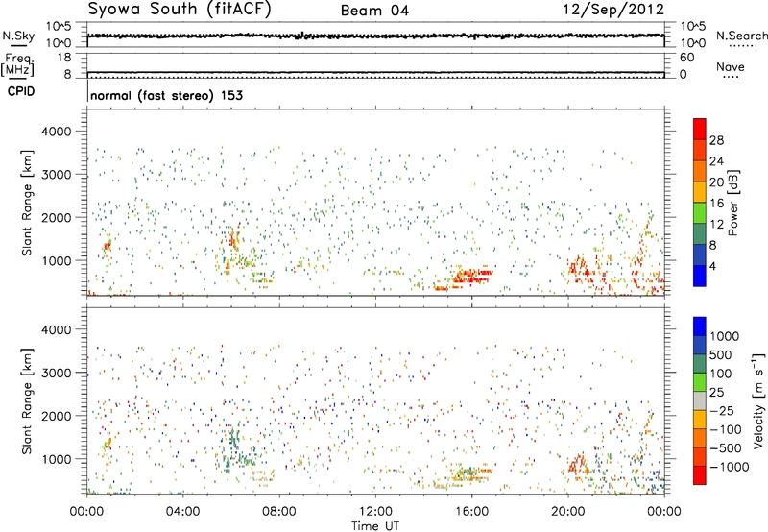
Task: Click the 'Time UT' axis title
Action: [x=375, y=525]
